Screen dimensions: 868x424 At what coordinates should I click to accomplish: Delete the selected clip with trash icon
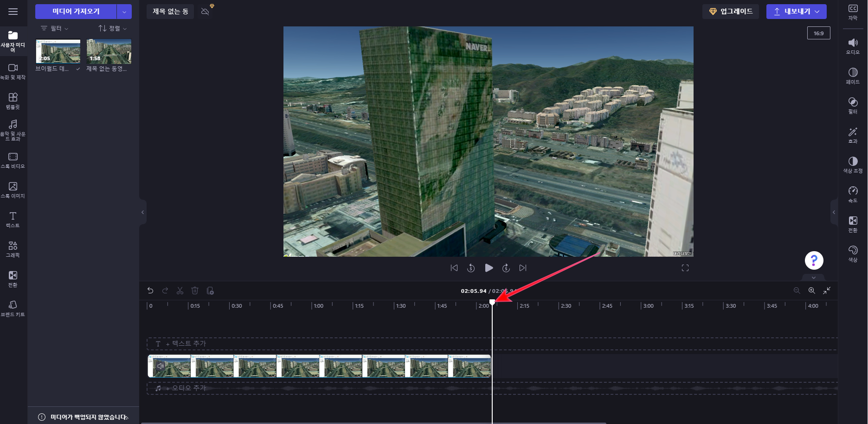(195, 291)
